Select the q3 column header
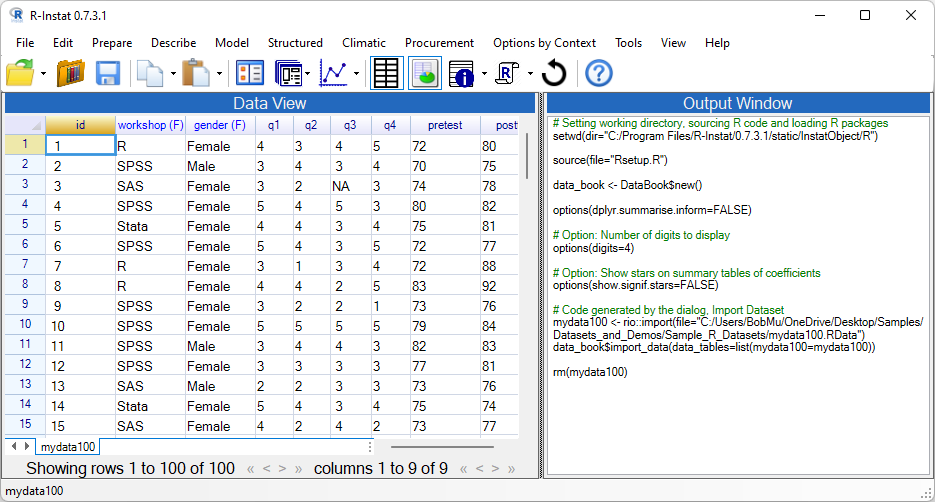Screen dimensions: 935x502 click(350, 125)
